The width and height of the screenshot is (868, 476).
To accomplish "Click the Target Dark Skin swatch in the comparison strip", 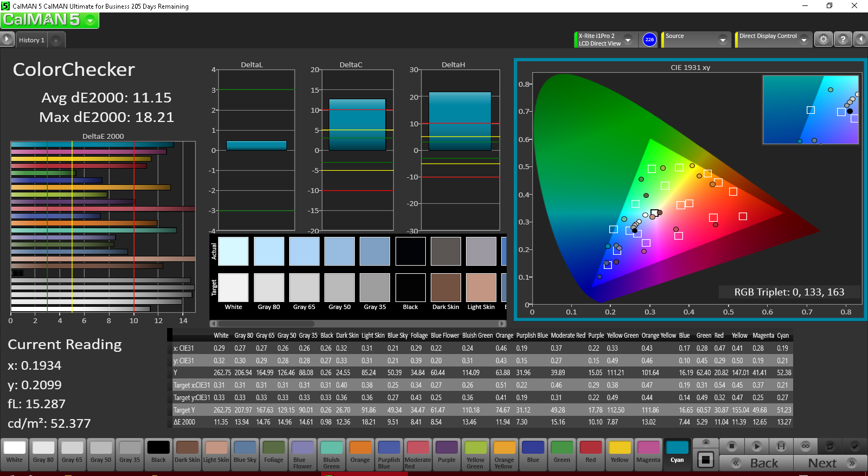I will click(446, 287).
